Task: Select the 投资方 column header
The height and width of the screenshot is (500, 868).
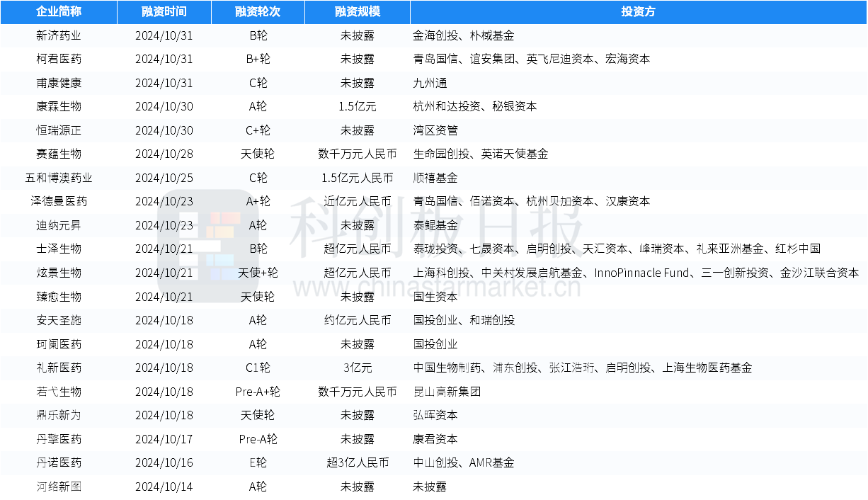Action: (x=637, y=12)
